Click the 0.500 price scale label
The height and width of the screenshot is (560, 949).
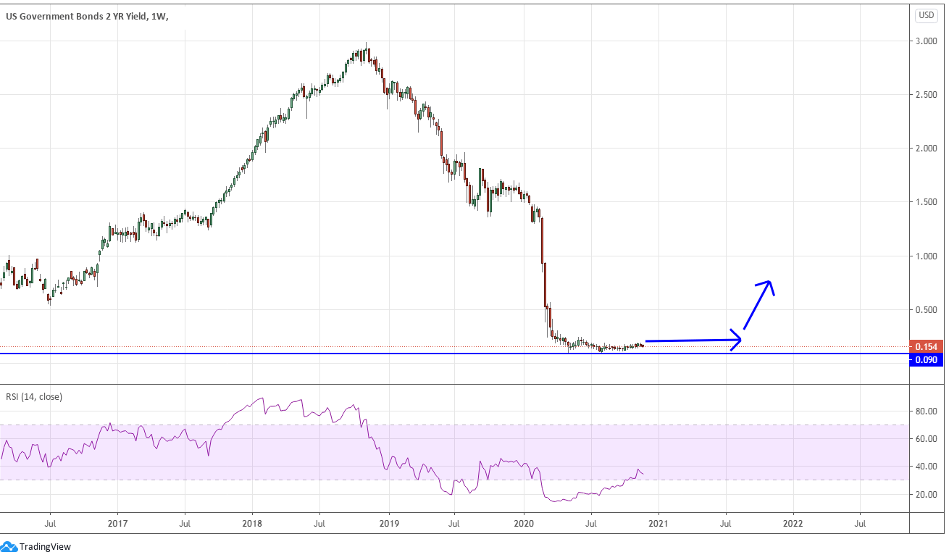(927, 310)
